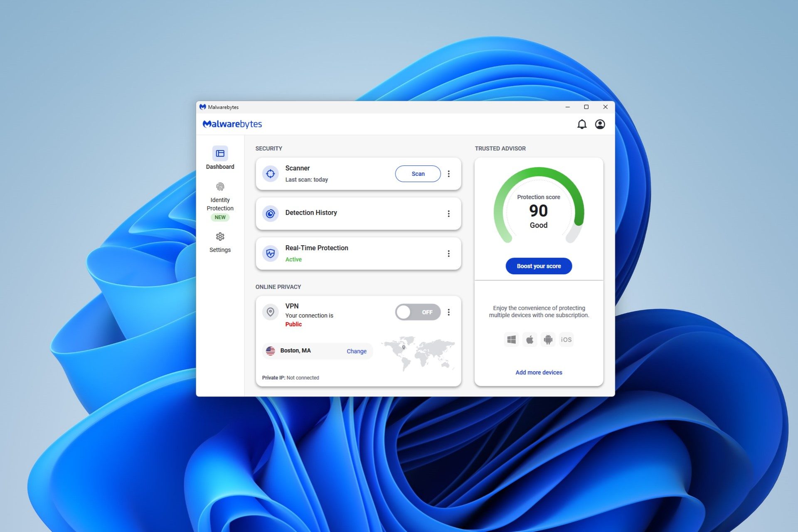This screenshot has width=798, height=532.
Task: Open Real-Time Protection more options menu
Action: 448,254
